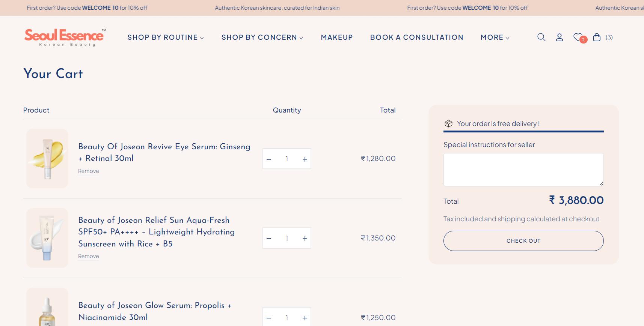Expand the More menu
Viewport: 644px width, 326px height.
click(495, 38)
